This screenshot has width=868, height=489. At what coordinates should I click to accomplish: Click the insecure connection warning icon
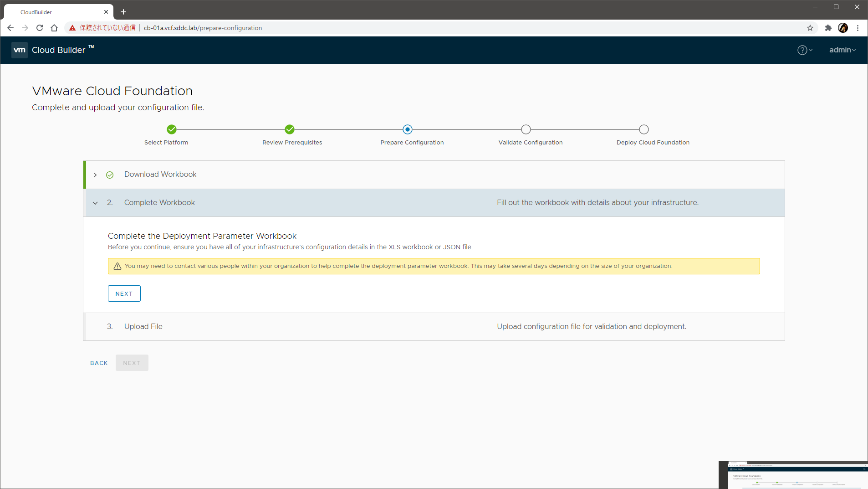pos(72,28)
